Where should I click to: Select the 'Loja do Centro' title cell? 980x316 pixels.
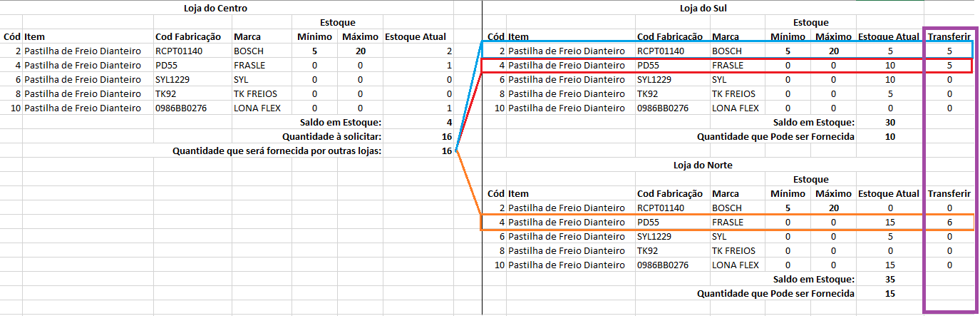pos(215,8)
